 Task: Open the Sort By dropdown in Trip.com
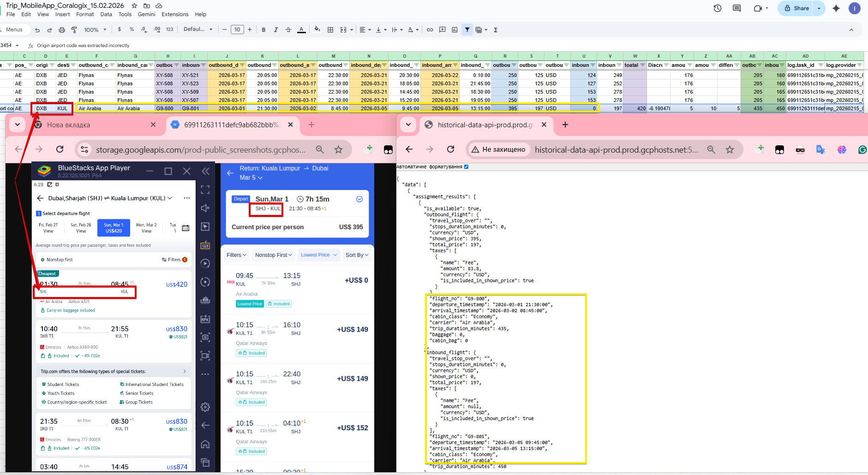point(357,255)
